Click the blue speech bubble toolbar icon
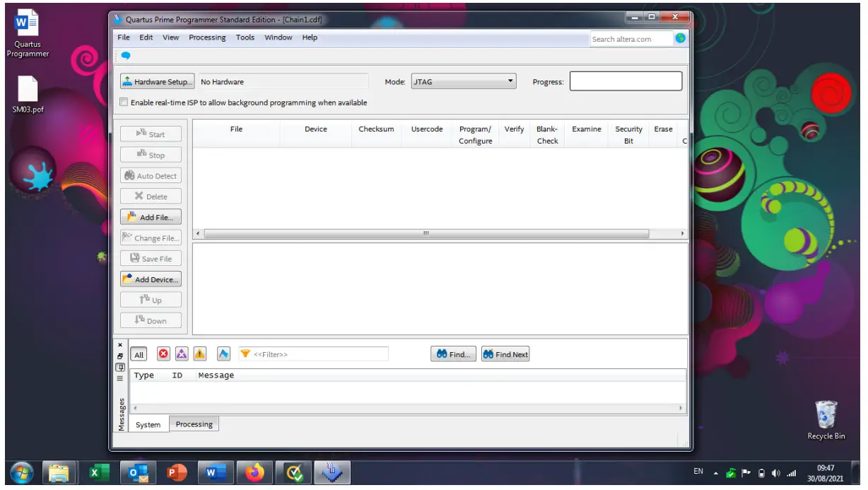Viewport: 868px width, 490px height. pyautogui.click(x=126, y=55)
